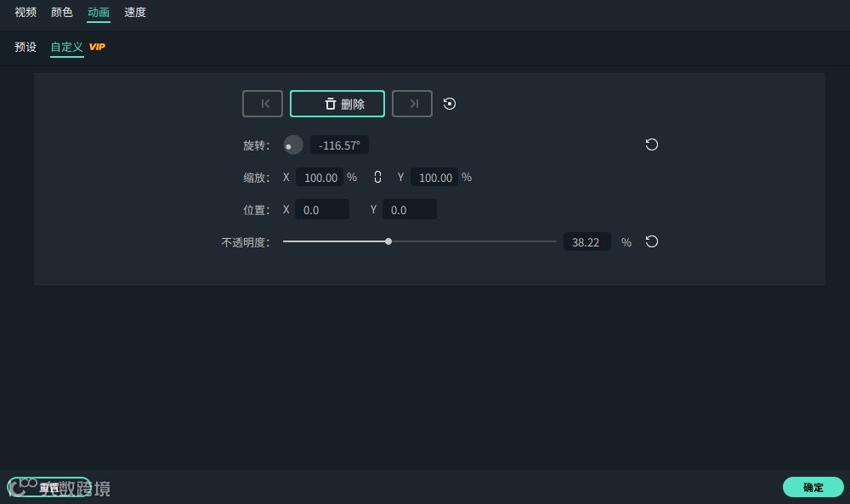This screenshot has height=504, width=850.
Task: Click the trash icon inside 删除 button
Action: [x=330, y=104]
